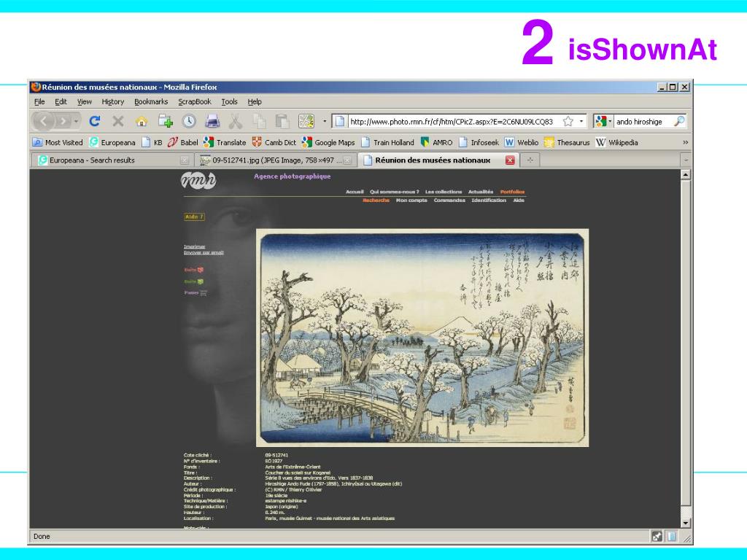Open the 'Les collections' navigation link
Screen dimensions: 747x560
pos(444,192)
